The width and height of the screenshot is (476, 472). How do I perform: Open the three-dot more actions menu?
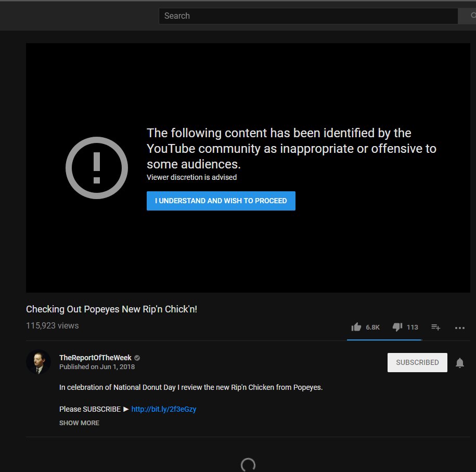click(459, 327)
